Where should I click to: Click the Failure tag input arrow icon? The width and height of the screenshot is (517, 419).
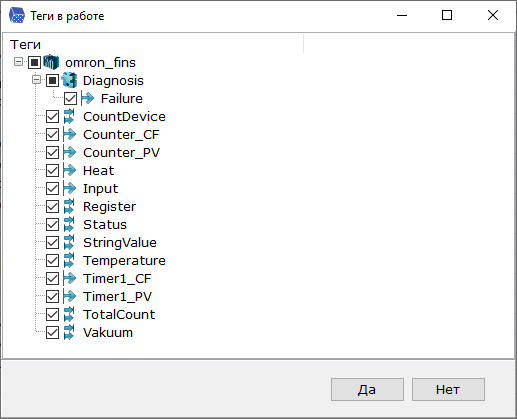click(x=87, y=98)
